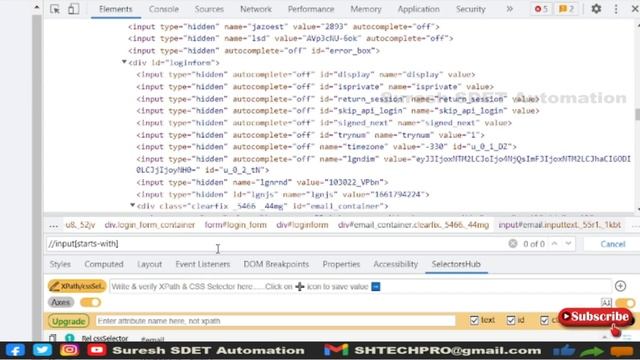Click the AI icon near the right toggle

coord(606,302)
